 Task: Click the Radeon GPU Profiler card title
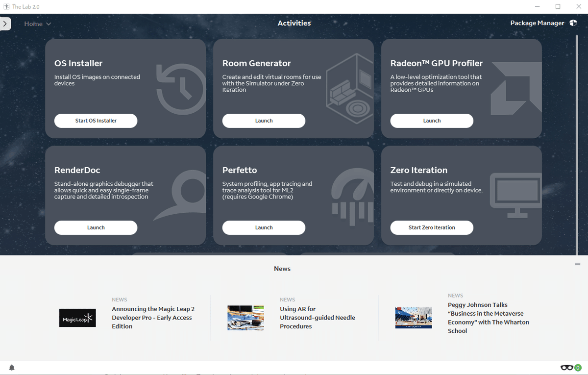[437, 63]
